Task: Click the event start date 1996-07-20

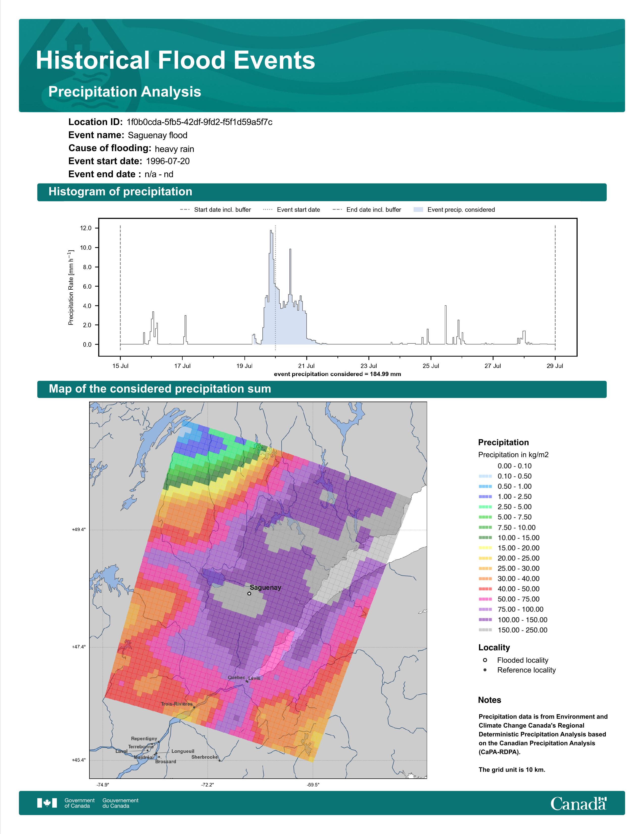Action: (167, 161)
